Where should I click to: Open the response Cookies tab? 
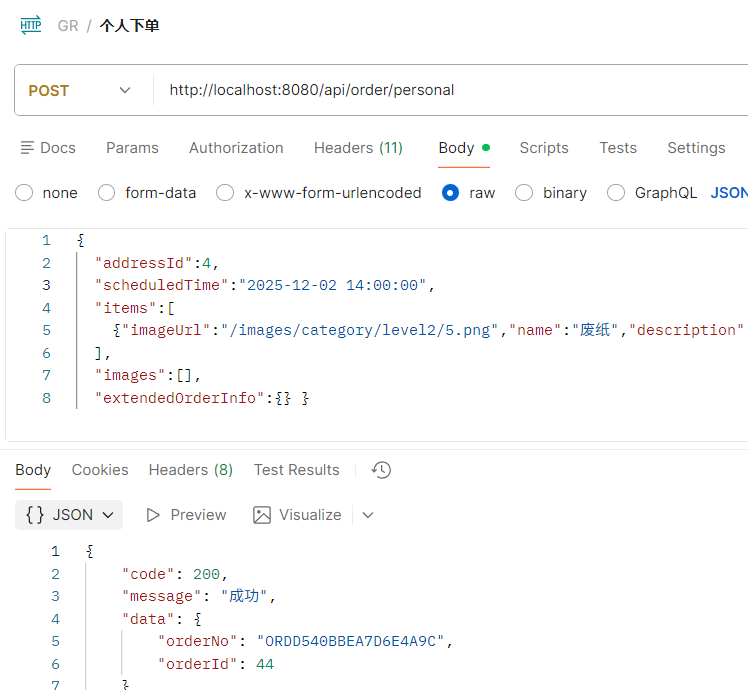[x=100, y=470]
